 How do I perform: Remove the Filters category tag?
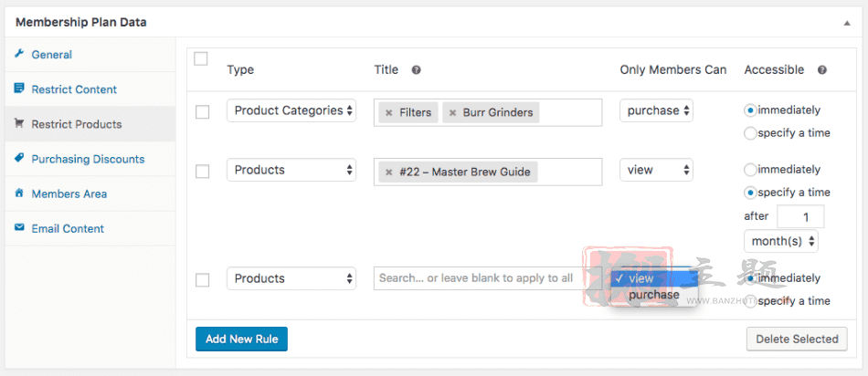click(x=388, y=113)
